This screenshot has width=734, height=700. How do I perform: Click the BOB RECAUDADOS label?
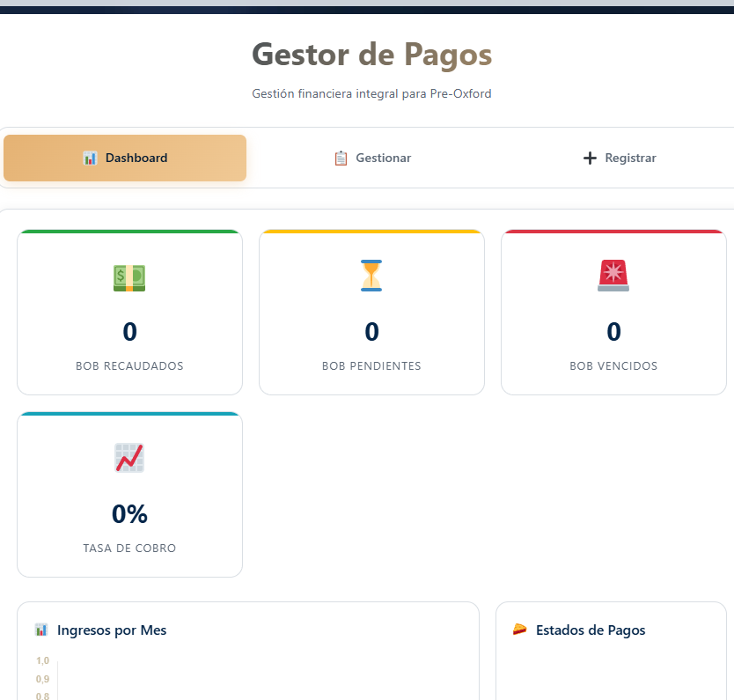point(129,365)
